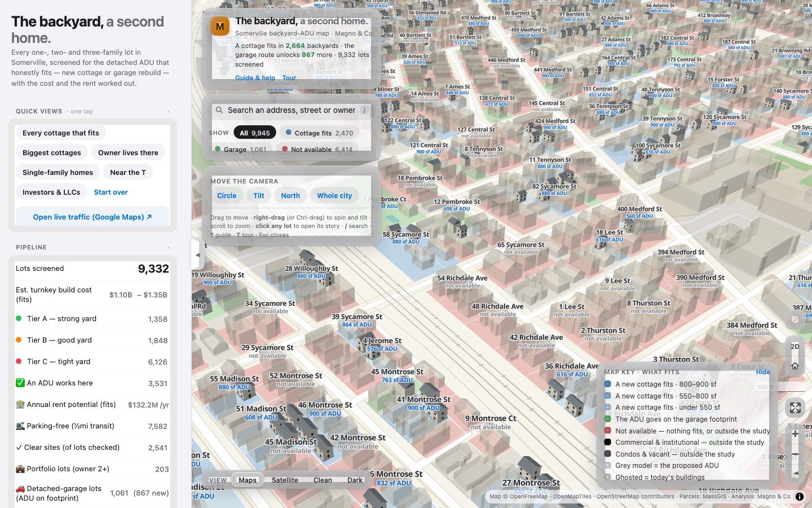Image resolution: width=812 pixels, height=508 pixels.
Task: Click the Parking-free transit icon
Action: (20, 426)
